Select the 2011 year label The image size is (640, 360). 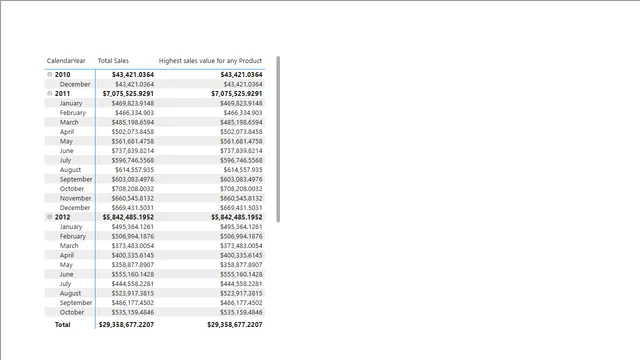62,93
